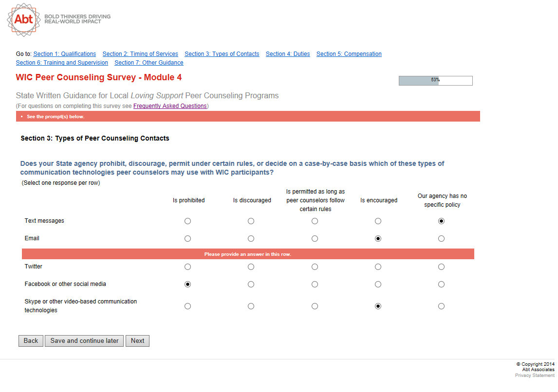
Task: Jump to Section 2: Timing of Services
Action: click(140, 54)
